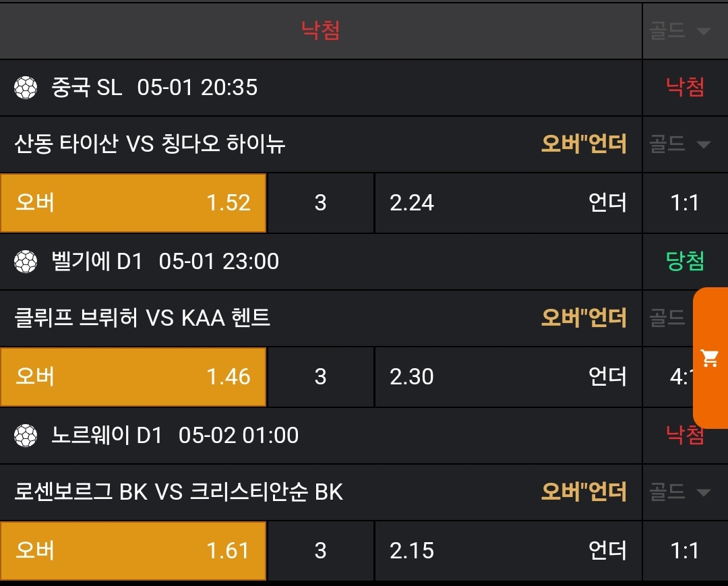Click the 1:1 score for 산동 타이산 match
Image resolution: width=728 pixels, height=586 pixels.
(x=685, y=203)
